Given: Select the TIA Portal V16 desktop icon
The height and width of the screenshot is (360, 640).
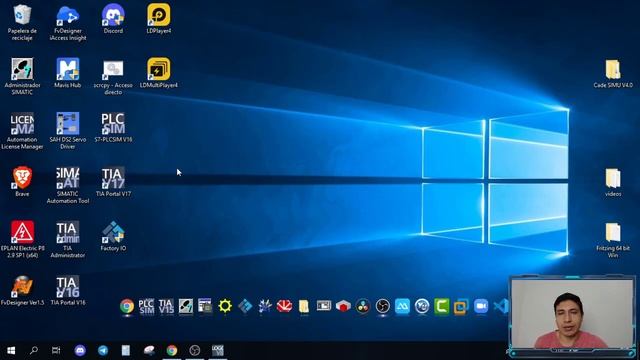Looking at the screenshot, I should [68, 290].
